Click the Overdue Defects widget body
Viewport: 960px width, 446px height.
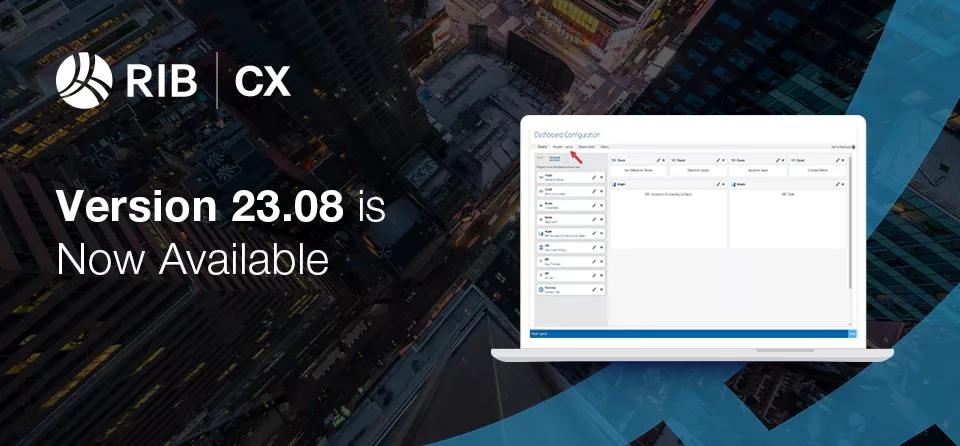(817, 170)
